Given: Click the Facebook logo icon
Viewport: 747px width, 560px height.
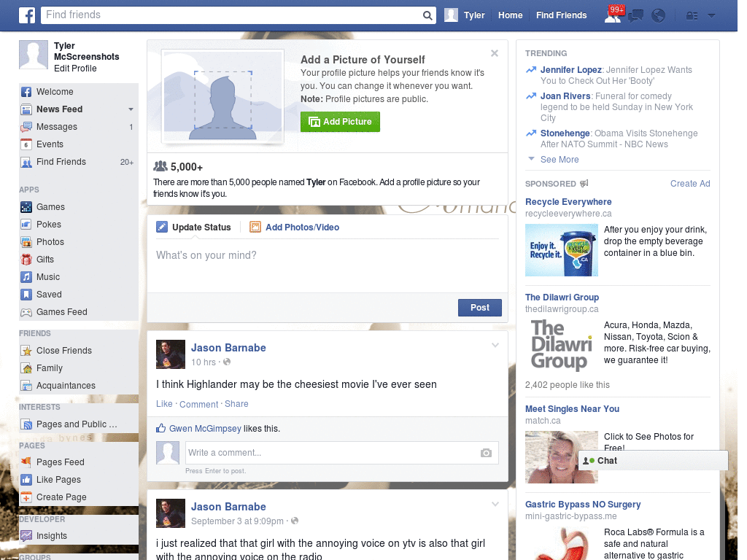Looking at the screenshot, I should (27, 15).
